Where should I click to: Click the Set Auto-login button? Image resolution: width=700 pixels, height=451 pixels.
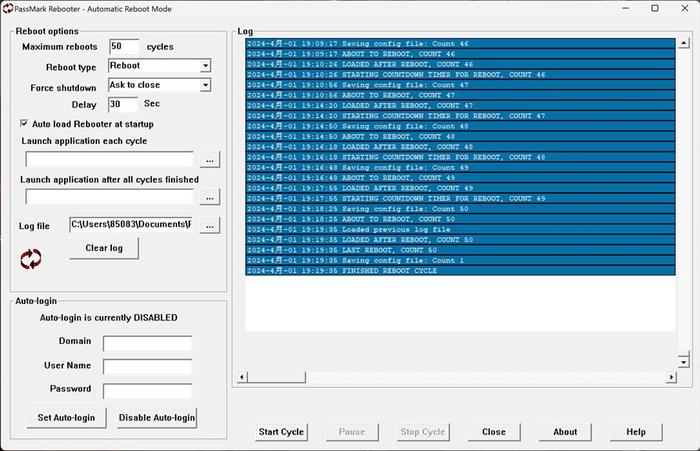tap(67, 418)
